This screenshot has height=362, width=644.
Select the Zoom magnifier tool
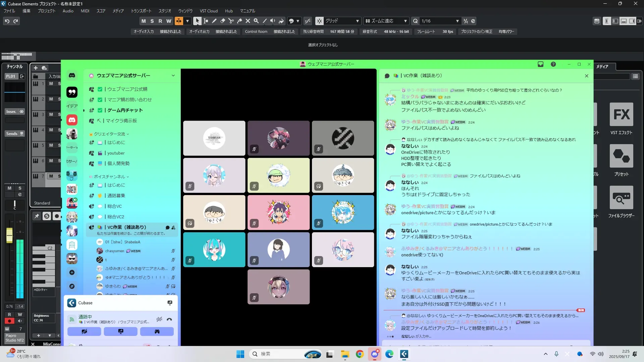(256, 21)
